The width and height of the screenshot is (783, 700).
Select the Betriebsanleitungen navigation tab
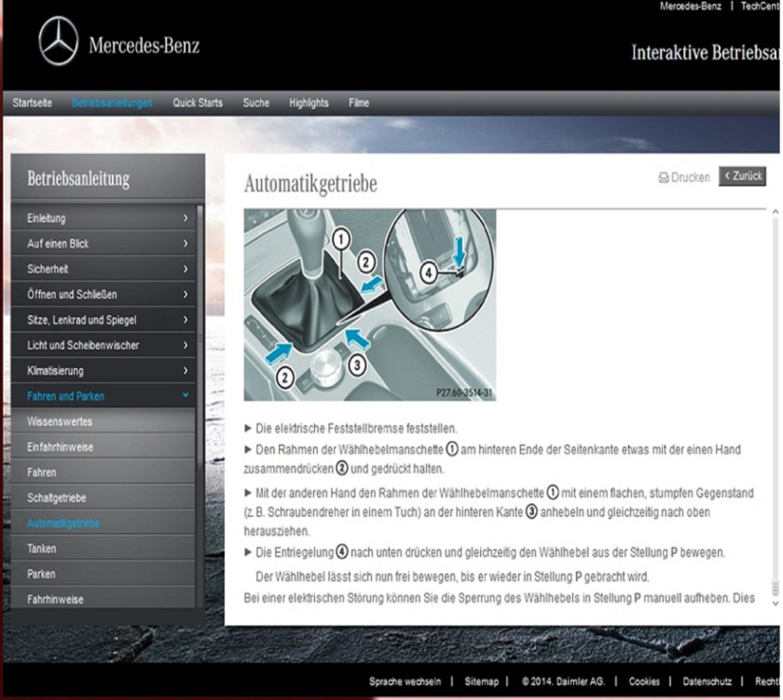(x=113, y=103)
